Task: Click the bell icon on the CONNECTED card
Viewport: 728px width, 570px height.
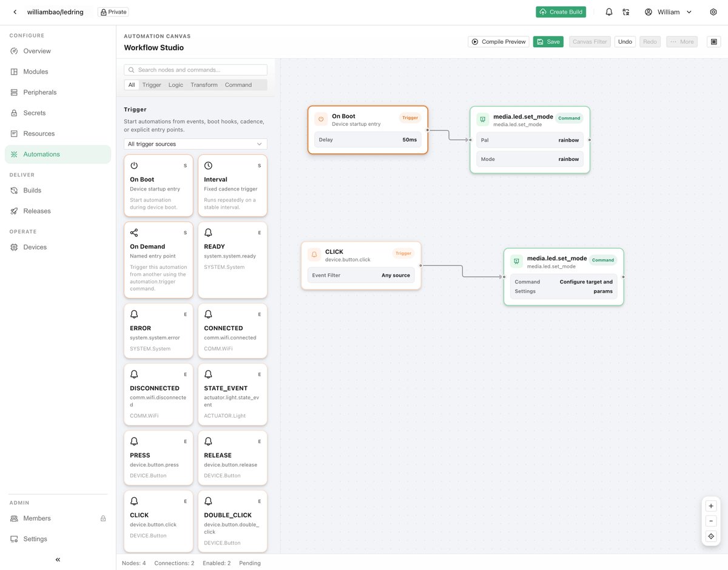Action: (208, 314)
